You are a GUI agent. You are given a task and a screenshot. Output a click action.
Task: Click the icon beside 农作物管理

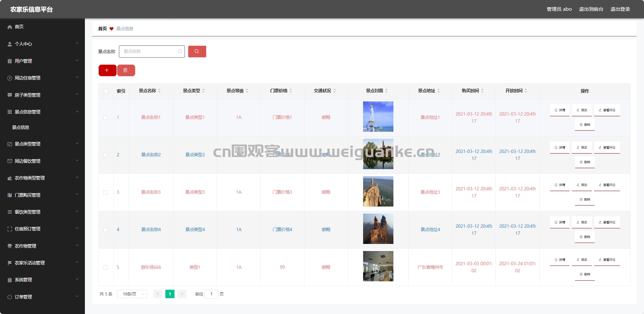pos(10,246)
